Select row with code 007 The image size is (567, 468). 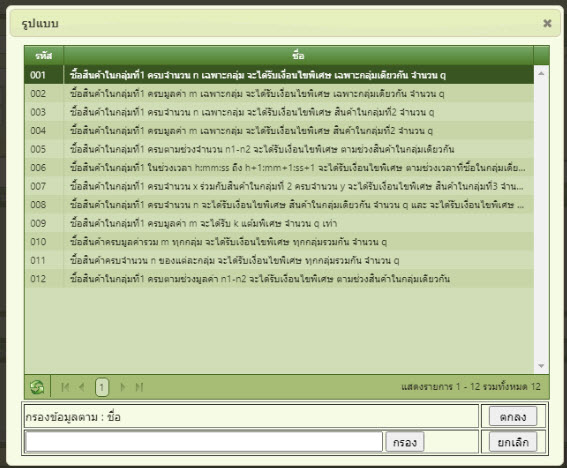point(279,186)
